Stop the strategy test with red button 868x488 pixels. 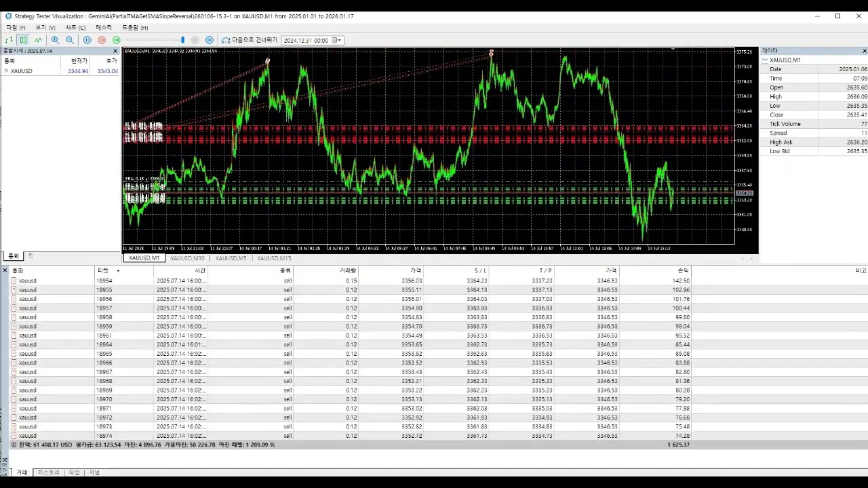click(102, 40)
